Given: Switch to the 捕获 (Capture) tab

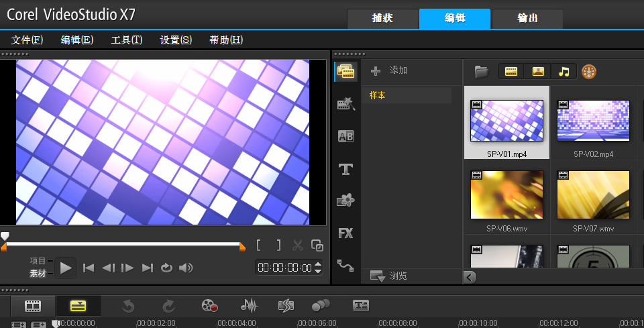Looking at the screenshot, I should [382, 19].
